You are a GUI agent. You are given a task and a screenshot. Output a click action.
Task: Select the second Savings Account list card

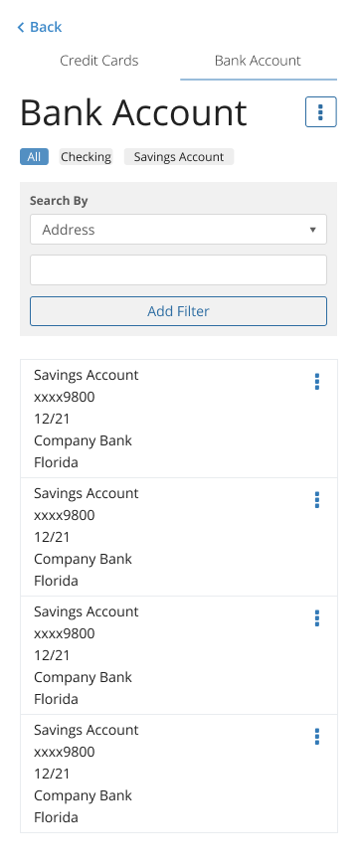[x=179, y=537]
